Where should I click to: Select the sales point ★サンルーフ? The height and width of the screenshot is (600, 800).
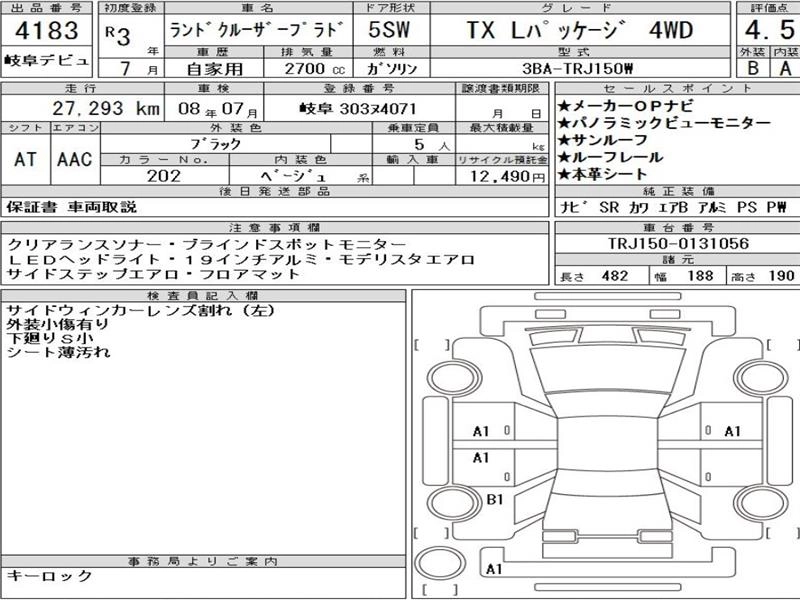(603, 140)
